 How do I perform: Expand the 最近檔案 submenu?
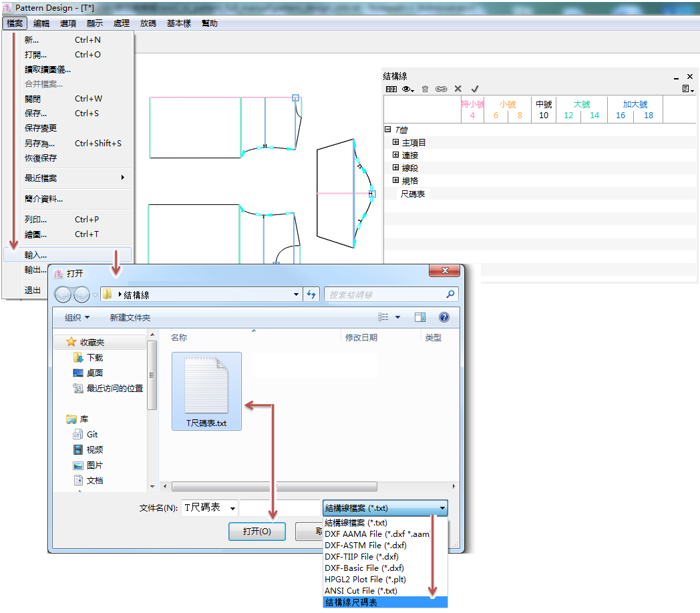pyautogui.click(x=67, y=178)
